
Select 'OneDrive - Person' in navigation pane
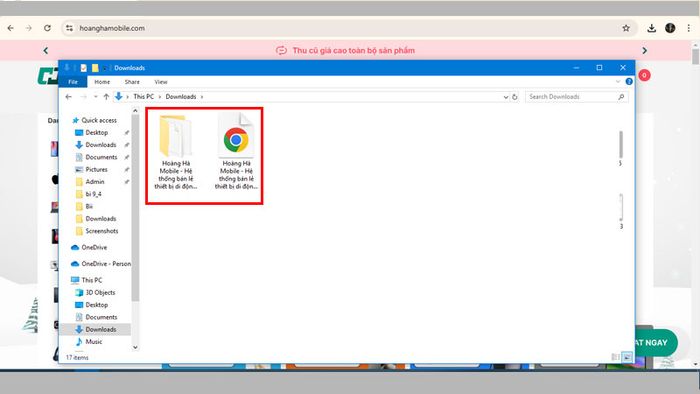101,264
